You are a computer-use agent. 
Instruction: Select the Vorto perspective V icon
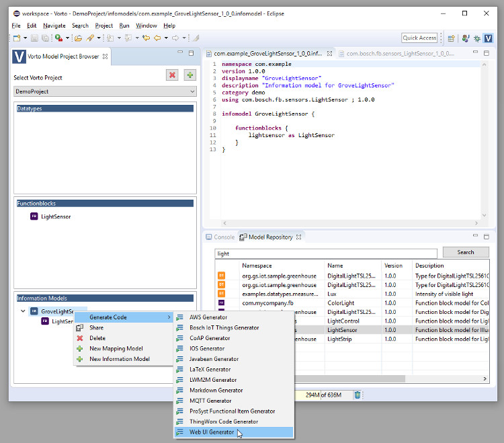click(x=489, y=38)
